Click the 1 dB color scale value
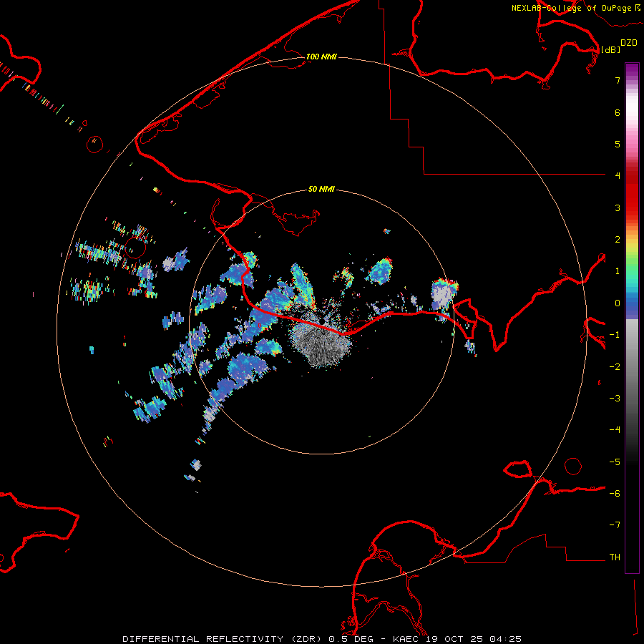Viewport: 644px width, 644px height. click(618, 271)
